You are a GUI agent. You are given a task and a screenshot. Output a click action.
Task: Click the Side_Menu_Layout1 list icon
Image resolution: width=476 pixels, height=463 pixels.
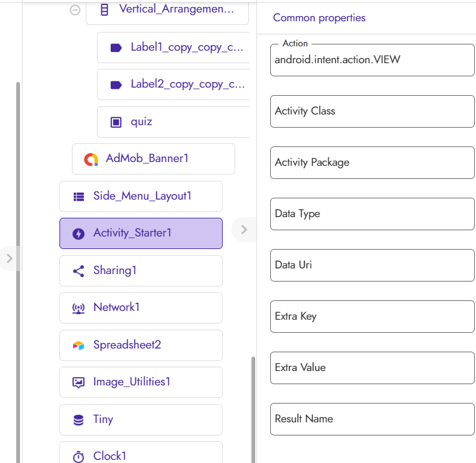point(79,196)
